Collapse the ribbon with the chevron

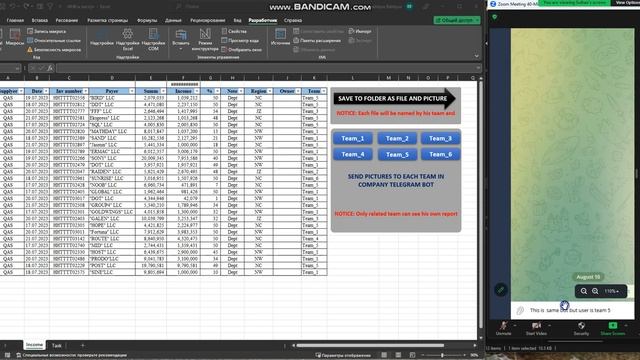click(x=476, y=56)
